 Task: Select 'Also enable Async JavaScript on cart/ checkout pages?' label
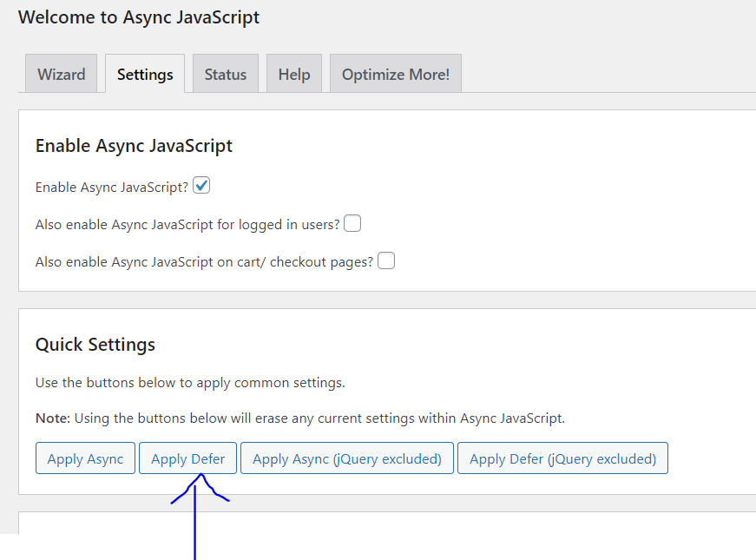205,262
